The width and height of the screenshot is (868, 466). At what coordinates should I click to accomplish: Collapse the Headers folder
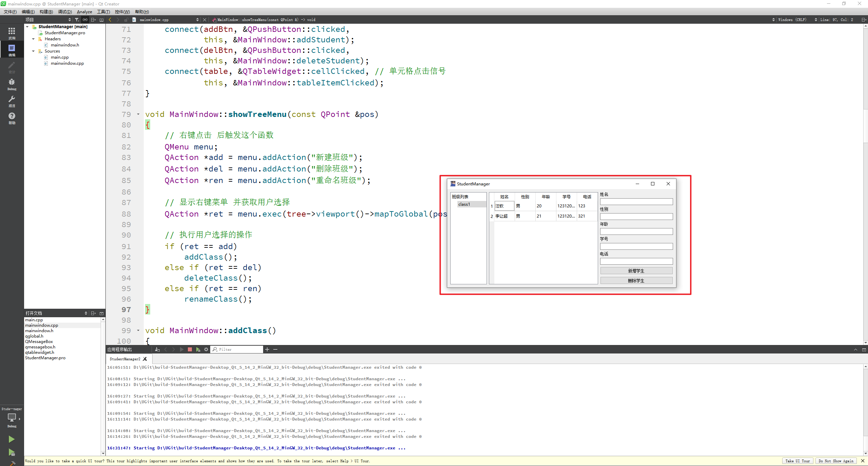tap(33, 39)
